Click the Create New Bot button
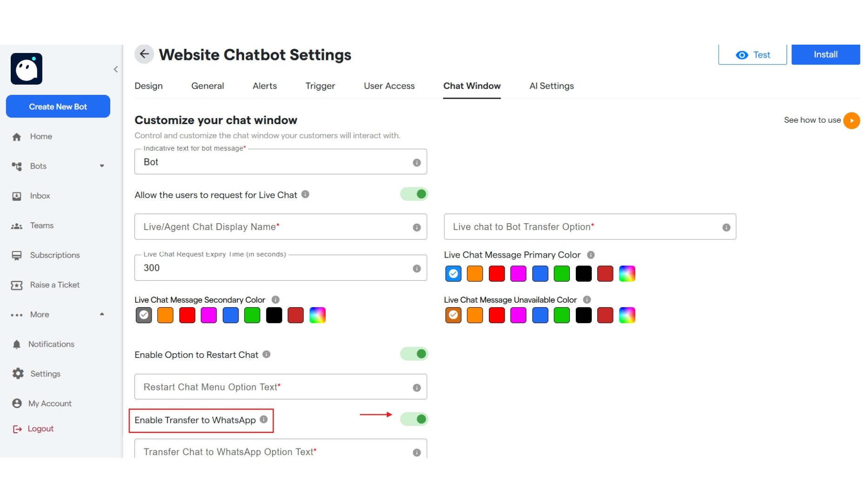 click(x=58, y=106)
